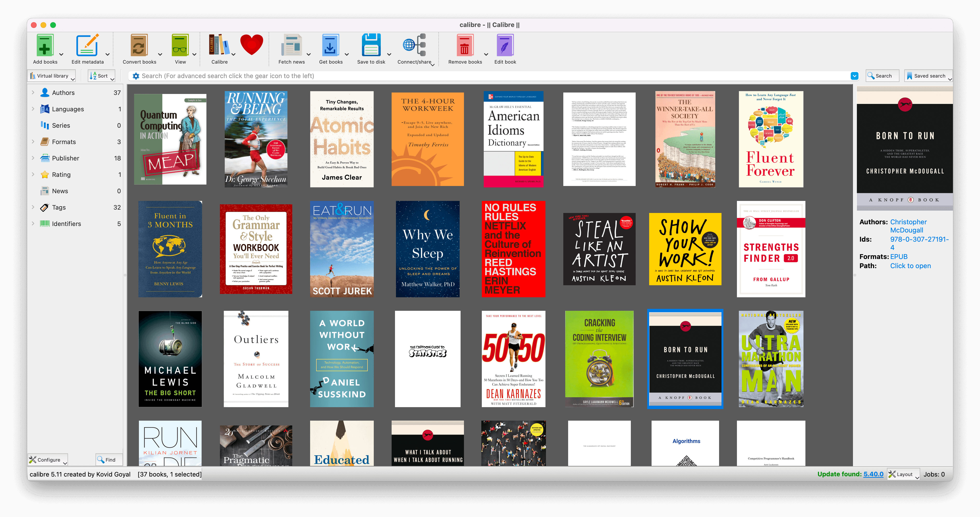Open the Sort menu
Viewport: 980px width, 517px height.
click(x=101, y=76)
